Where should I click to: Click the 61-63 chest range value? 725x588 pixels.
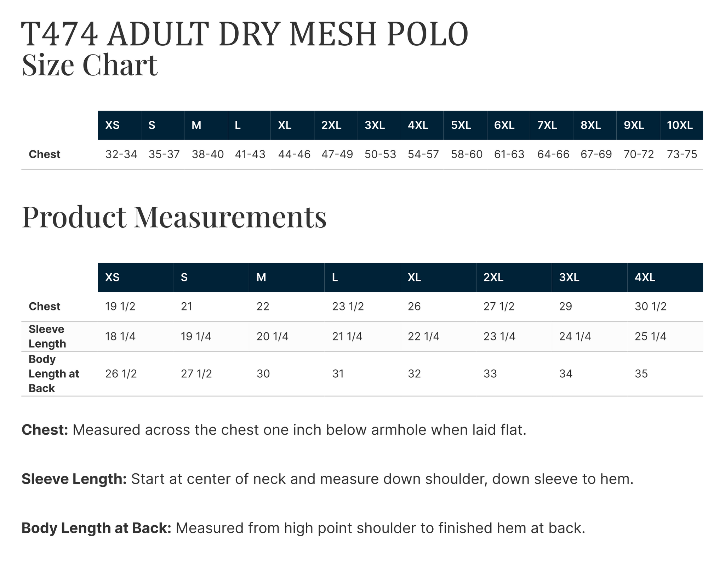(x=509, y=154)
